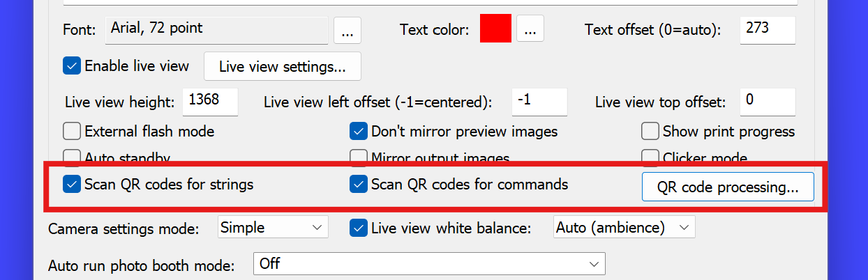Uncheck Scan QR codes for commands

pos(359,185)
